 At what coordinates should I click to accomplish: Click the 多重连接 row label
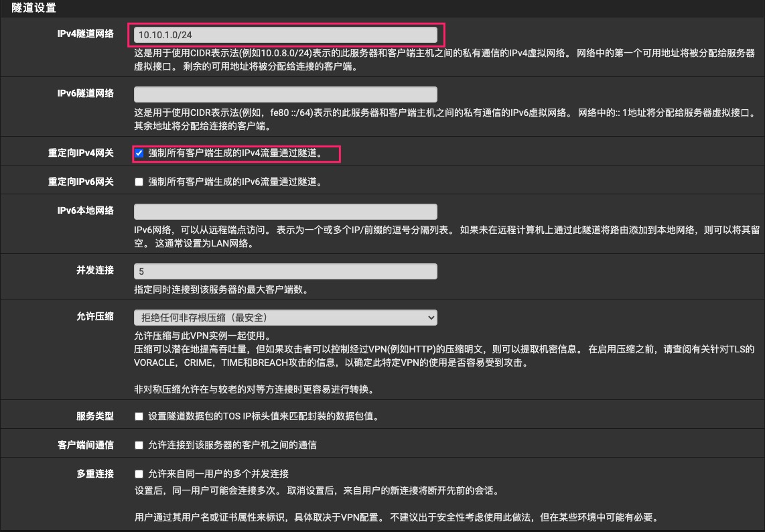coord(95,474)
